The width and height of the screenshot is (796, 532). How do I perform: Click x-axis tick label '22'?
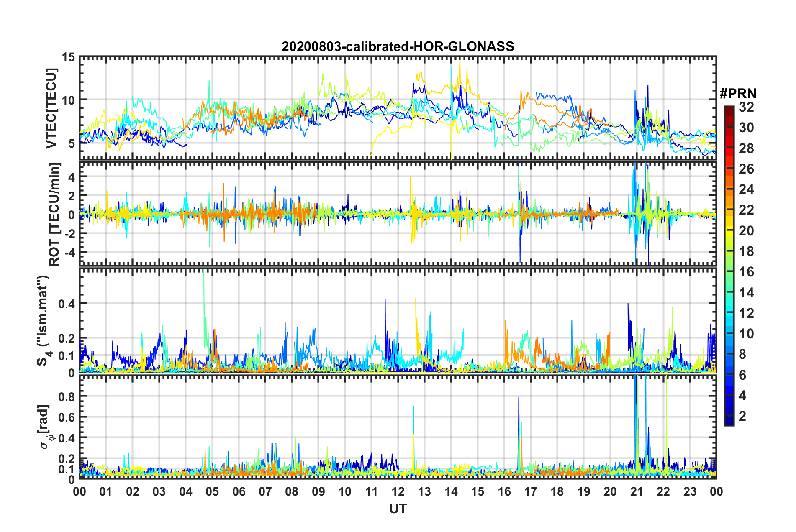pos(663,491)
